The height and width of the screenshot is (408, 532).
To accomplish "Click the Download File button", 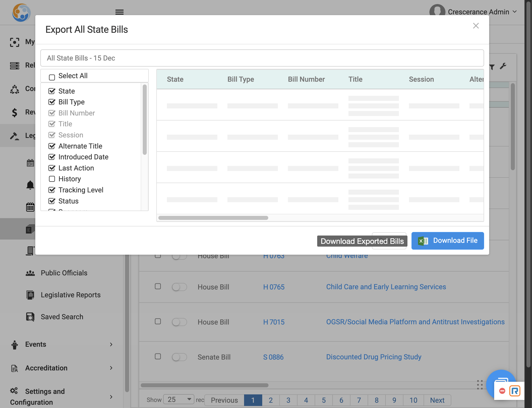I will point(448,241).
